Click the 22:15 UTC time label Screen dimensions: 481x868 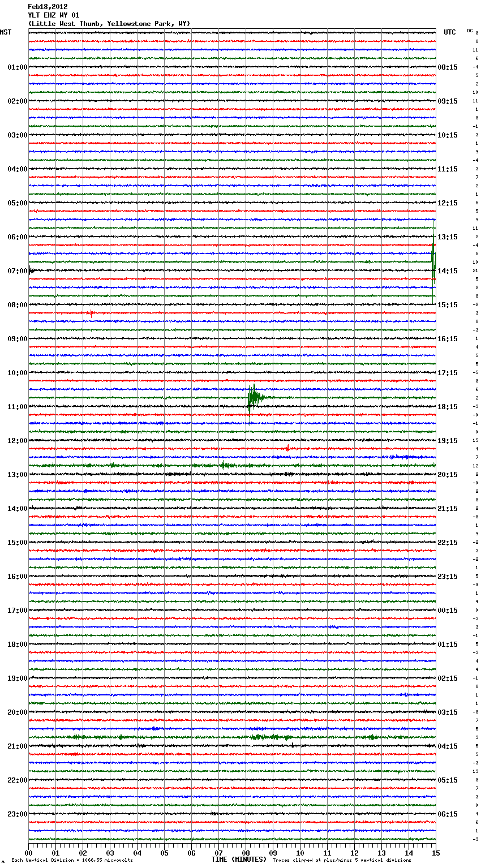pos(448,543)
